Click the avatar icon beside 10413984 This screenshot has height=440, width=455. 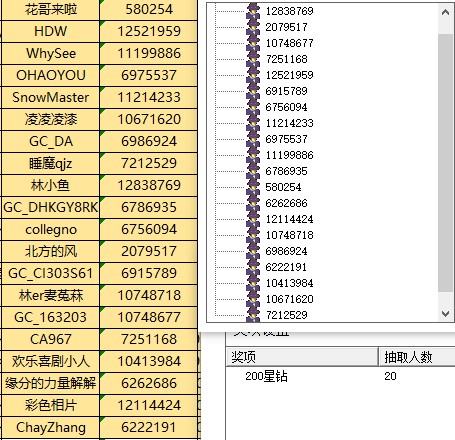click(x=253, y=283)
